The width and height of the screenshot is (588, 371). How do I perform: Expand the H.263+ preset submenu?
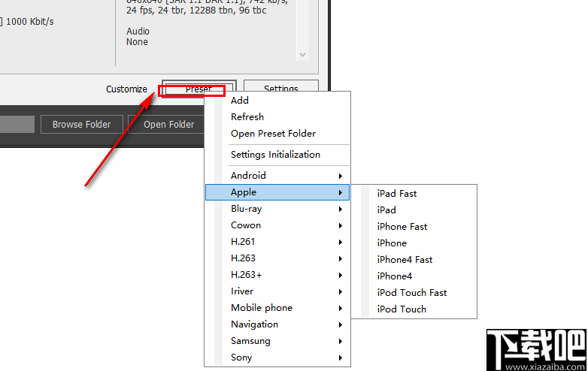[277, 274]
